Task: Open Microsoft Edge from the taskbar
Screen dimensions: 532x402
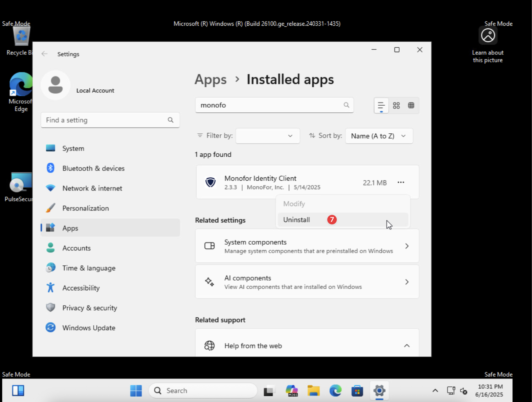Action: pos(335,391)
